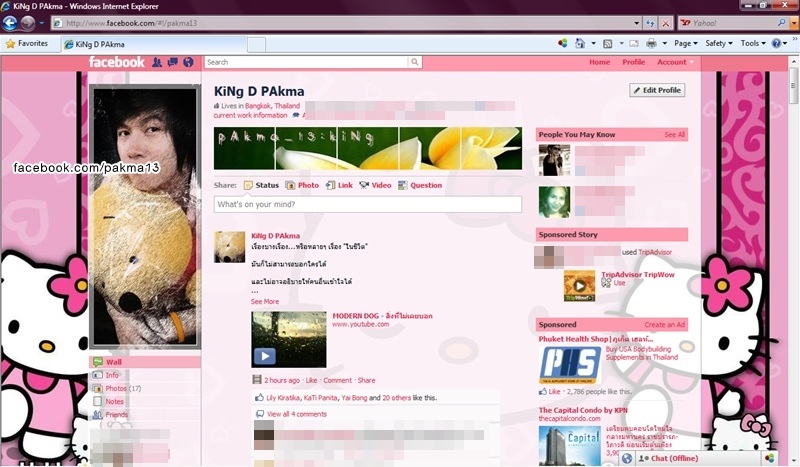Click See More on the status post
Image resolution: width=800 pixels, height=467 pixels.
click(x=265, y=302)
